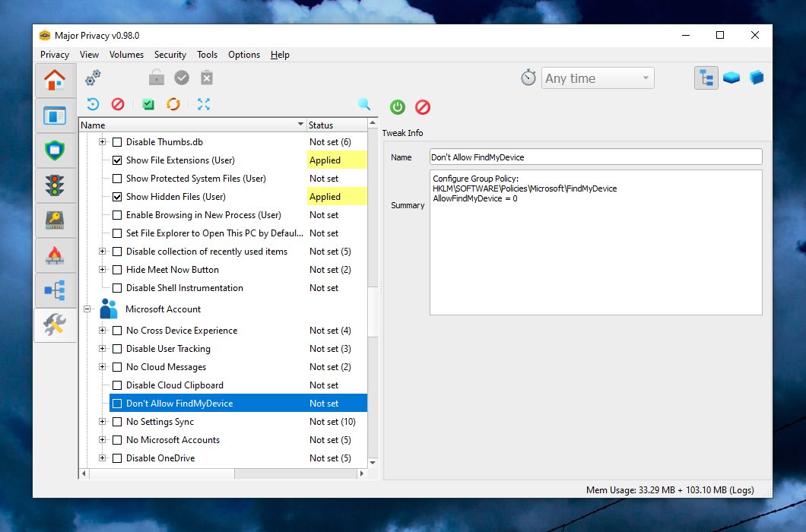The width and height of the screenshot is (806, 532).
Task: Select the No Microsoft Accounts row
Action: (238, 440)
